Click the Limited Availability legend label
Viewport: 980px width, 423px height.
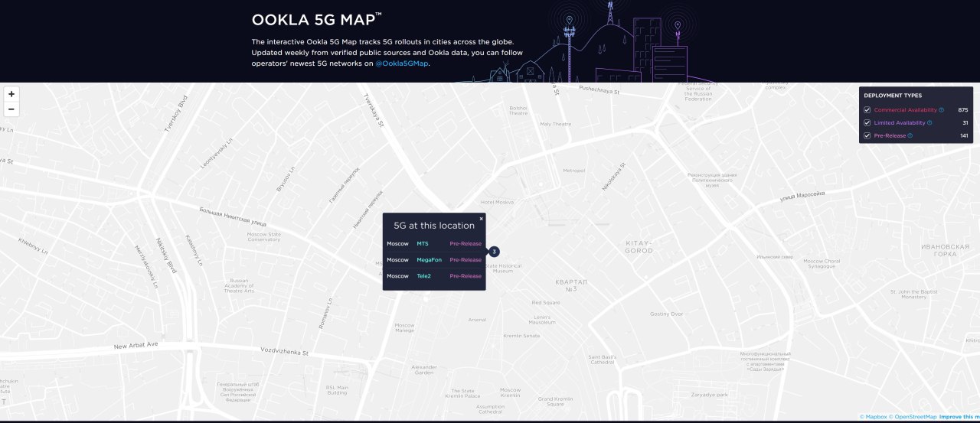pyautogui.click(x=900, y=123)
